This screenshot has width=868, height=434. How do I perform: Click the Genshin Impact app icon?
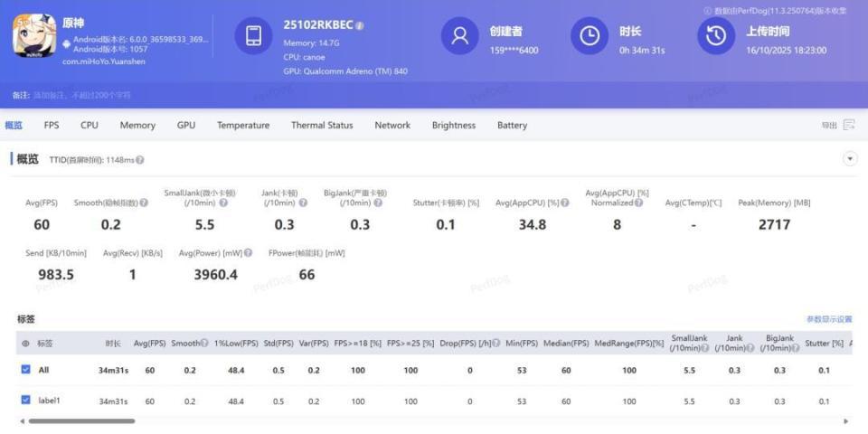[x=34, y=36]
